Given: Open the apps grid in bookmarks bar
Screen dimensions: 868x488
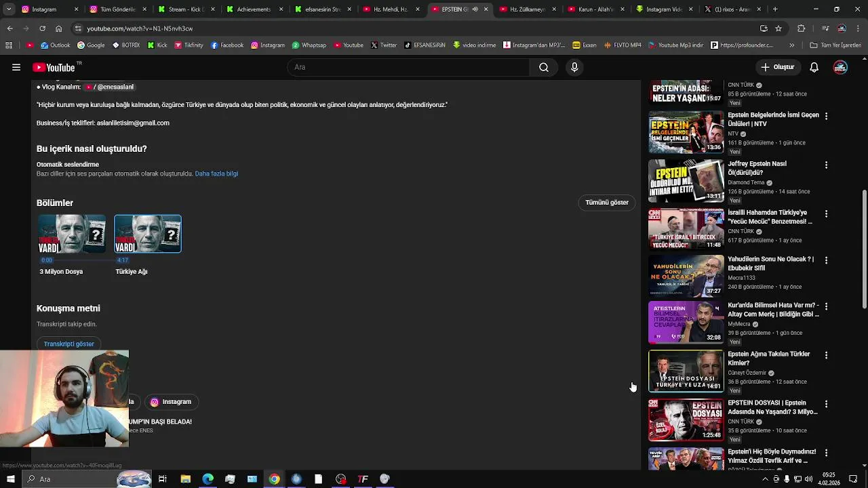Looking at the screenshot, I should pyautogui.click(x=9, y=45).
